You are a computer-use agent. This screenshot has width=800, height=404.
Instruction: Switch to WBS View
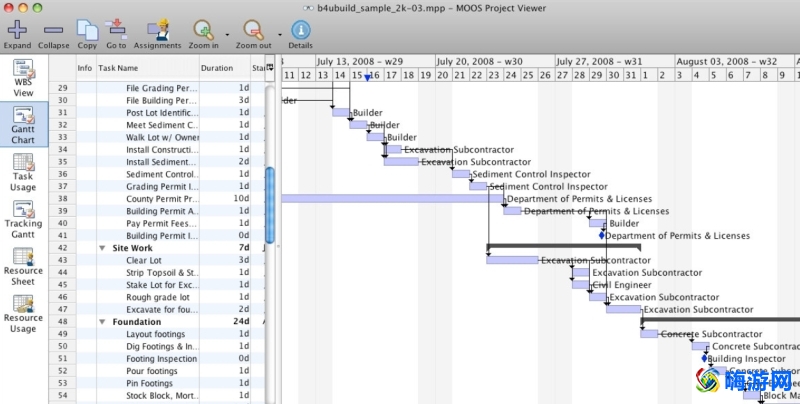23,78
